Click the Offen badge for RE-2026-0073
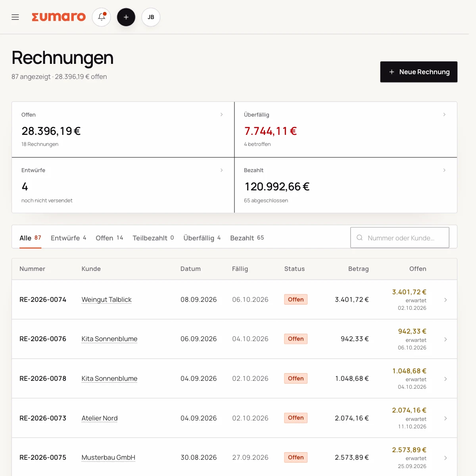 coord(296,418)
